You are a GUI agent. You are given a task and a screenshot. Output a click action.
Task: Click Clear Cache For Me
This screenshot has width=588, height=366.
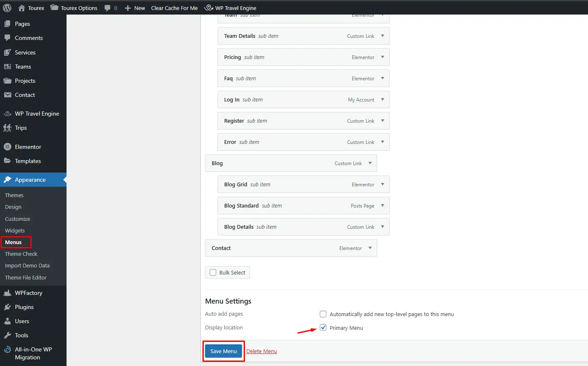[174, 8]
